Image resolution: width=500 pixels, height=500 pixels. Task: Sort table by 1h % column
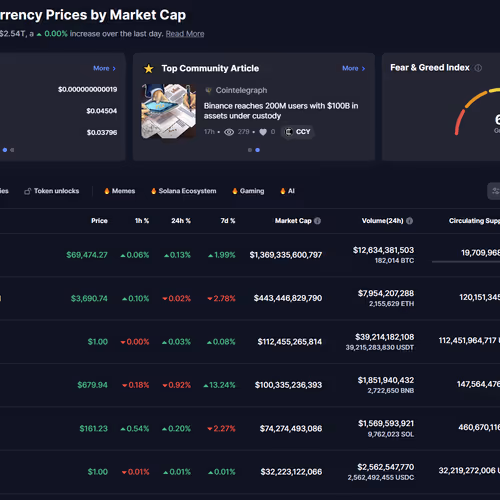(142, 221)
